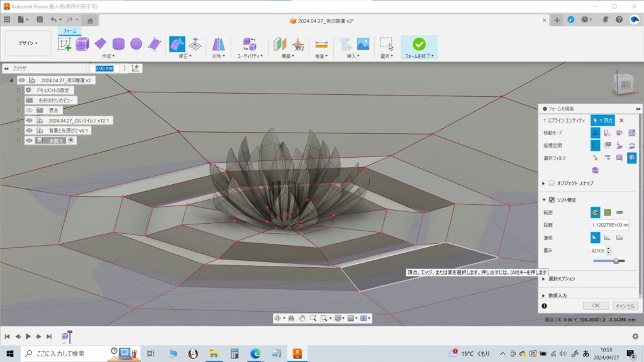Select the Pan hand tool in the navigation bar
Image resolution: width=644 pixels, height=362 pixels.
tap(302, 319)
